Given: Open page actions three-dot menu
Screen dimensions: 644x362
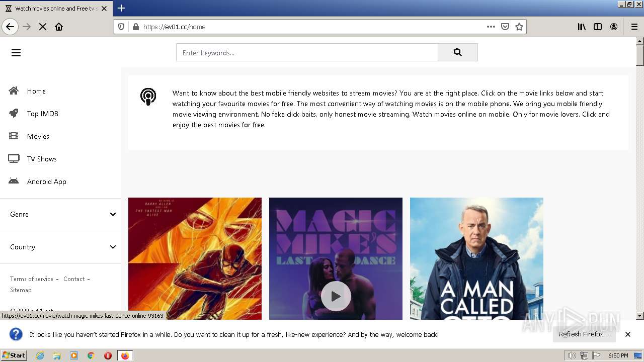Looking at the screenshot, I should (491, 27).
